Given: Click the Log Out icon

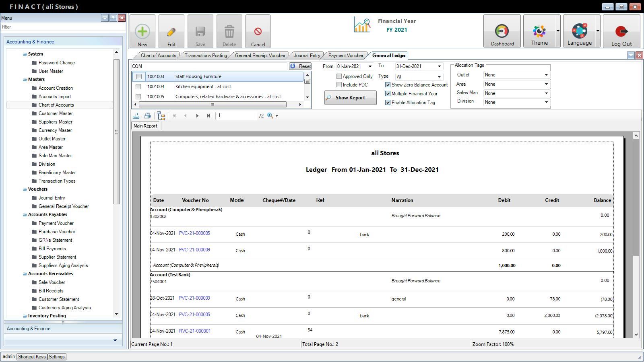Looking at the screenshot, I should click(621, 32).
